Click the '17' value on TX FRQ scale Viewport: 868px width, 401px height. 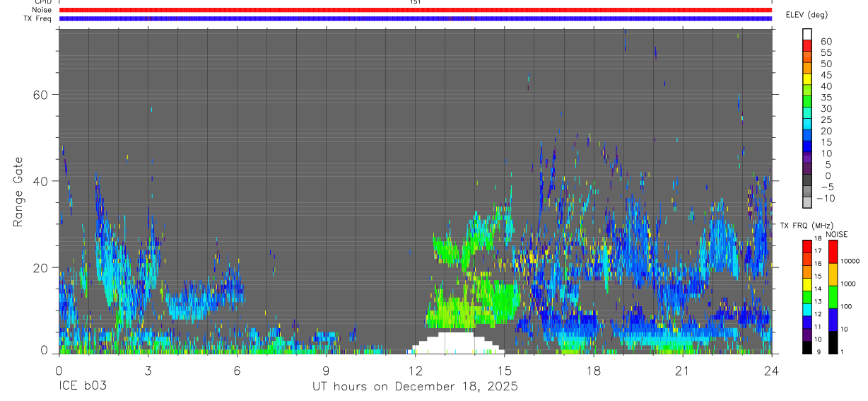[x=818, y=251]
